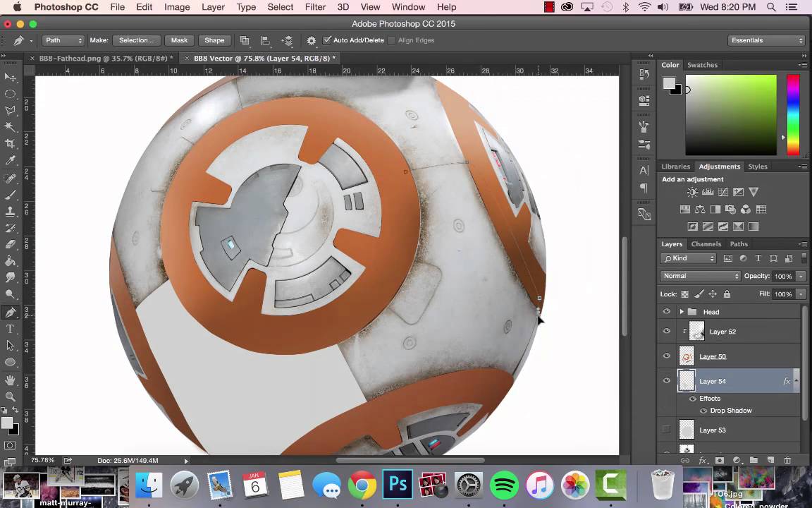Click the Delete layer trash icon
812x508 pixels.
point(788,460)
